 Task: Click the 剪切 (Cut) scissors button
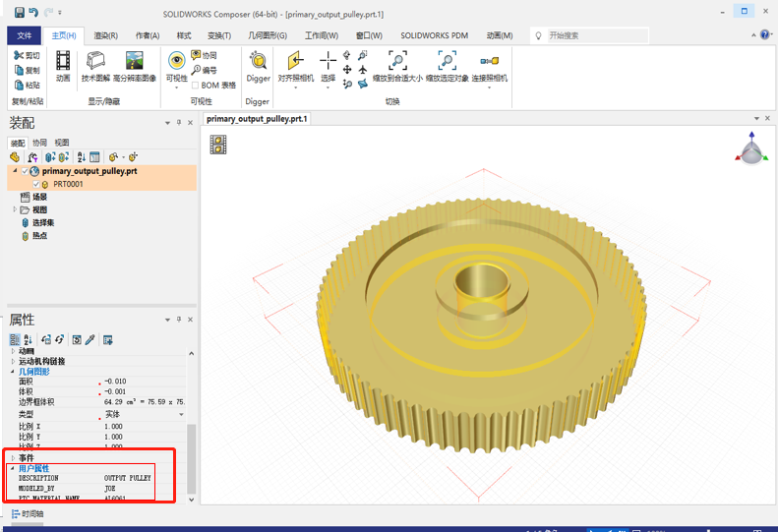click(27, 56)
